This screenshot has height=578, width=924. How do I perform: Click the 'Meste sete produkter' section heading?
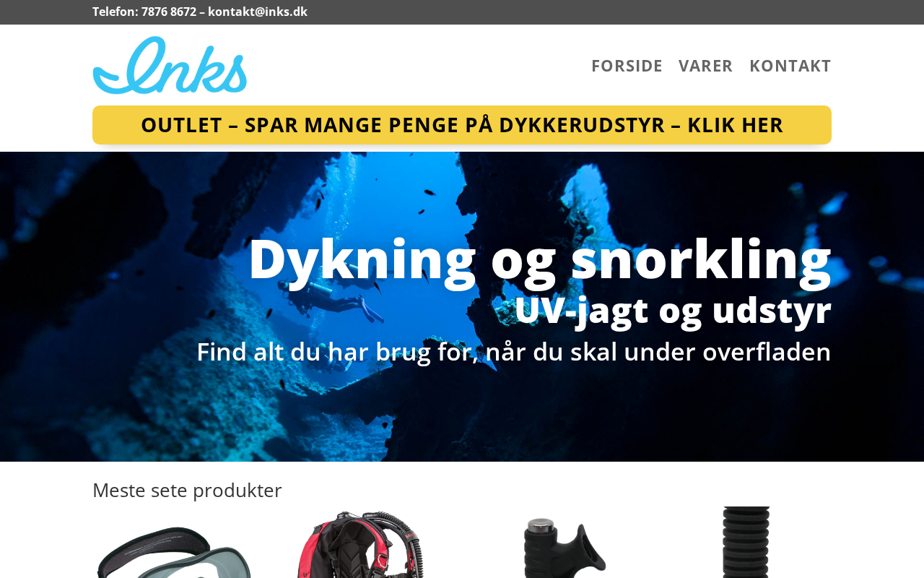coord(187,490)
